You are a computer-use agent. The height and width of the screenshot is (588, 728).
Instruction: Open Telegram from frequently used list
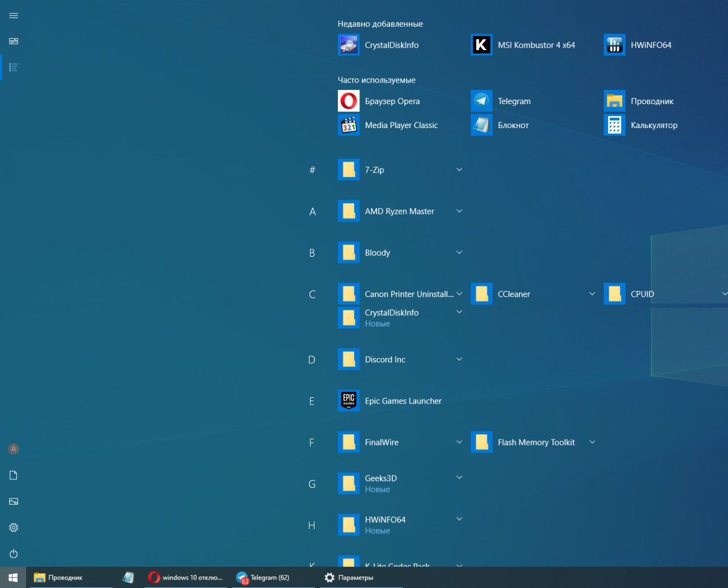[533, 101]
